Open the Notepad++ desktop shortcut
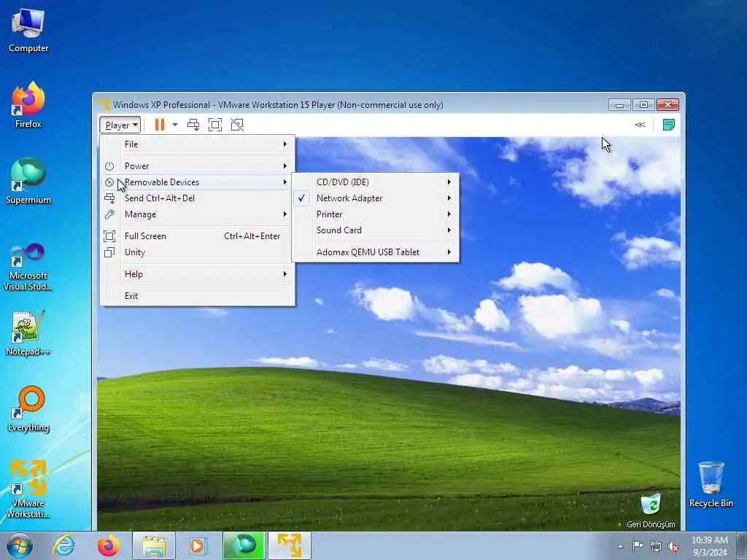747x560 pixels. pos(28,332)
